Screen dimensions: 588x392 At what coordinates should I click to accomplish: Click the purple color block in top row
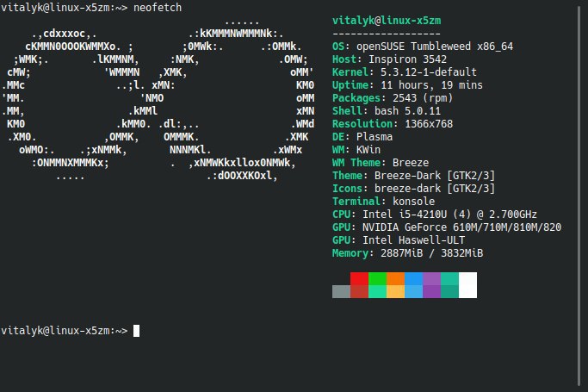(x=431, y=279)
